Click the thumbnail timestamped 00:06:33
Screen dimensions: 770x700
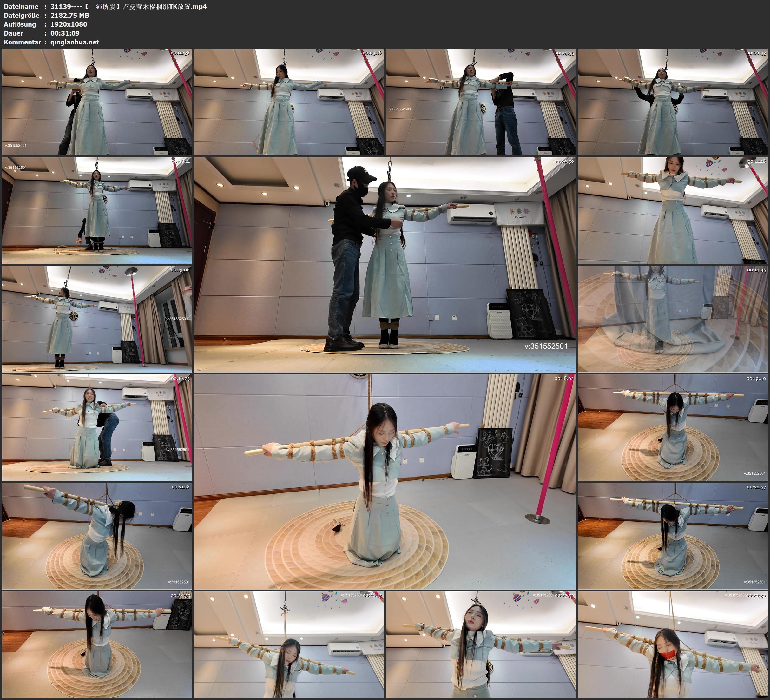point(673,102)
